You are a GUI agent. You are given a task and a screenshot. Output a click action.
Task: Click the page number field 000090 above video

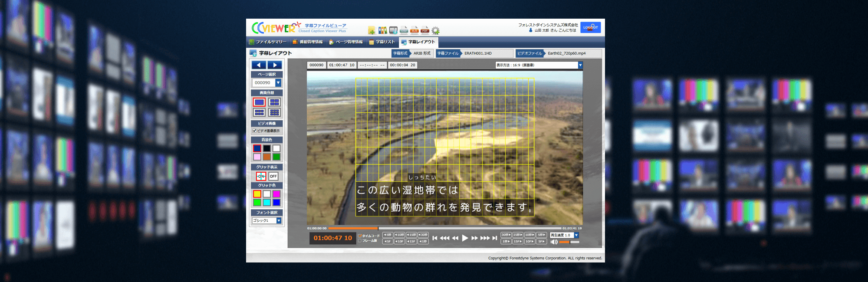click(x=317, y=65)
